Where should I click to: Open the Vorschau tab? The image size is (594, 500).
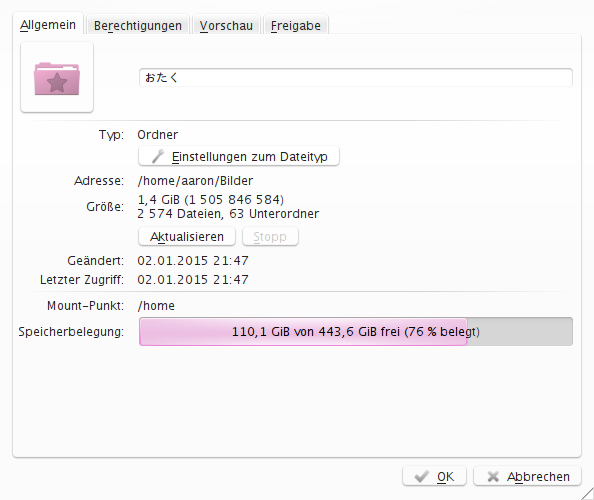point(226,26)
